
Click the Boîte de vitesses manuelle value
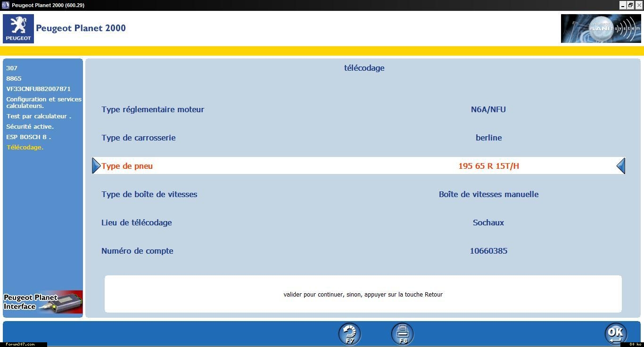[488, 194]
